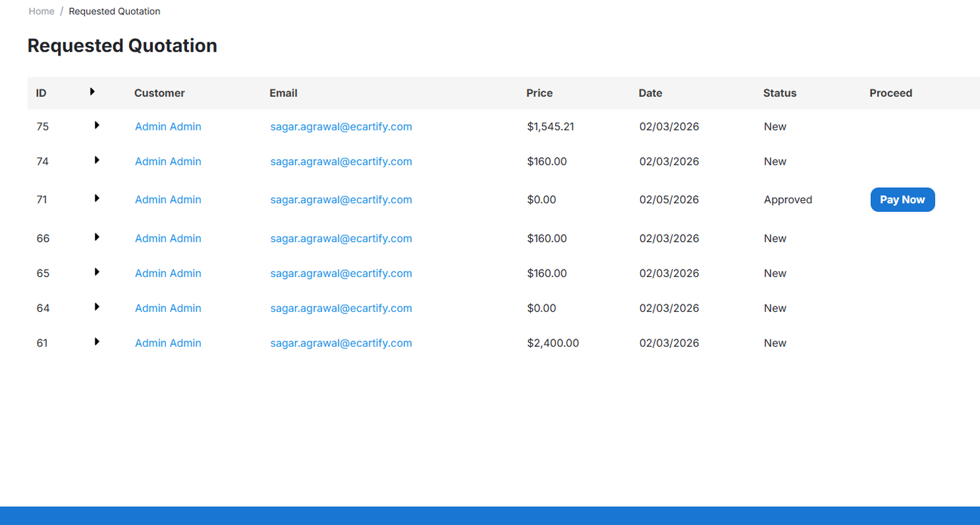
Task: Expand the row arrow for quotation 71
Action: 97,198
